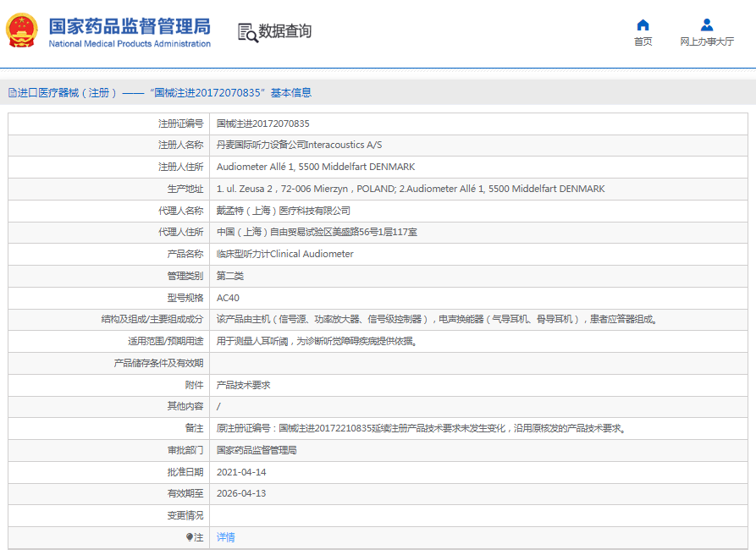Click the 产品储存条件及有效期 label
Viewport: 756px width, 555px height.
point(158,363)
